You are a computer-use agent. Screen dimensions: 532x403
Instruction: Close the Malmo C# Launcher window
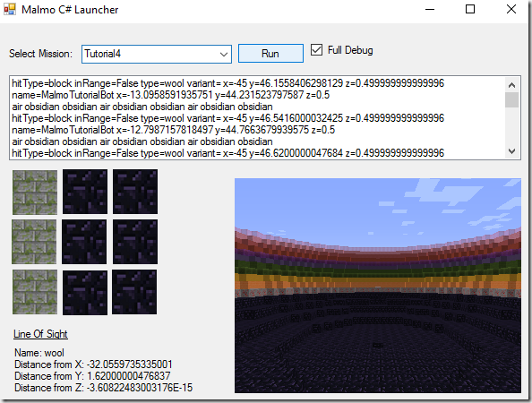(x=511, y=9)
